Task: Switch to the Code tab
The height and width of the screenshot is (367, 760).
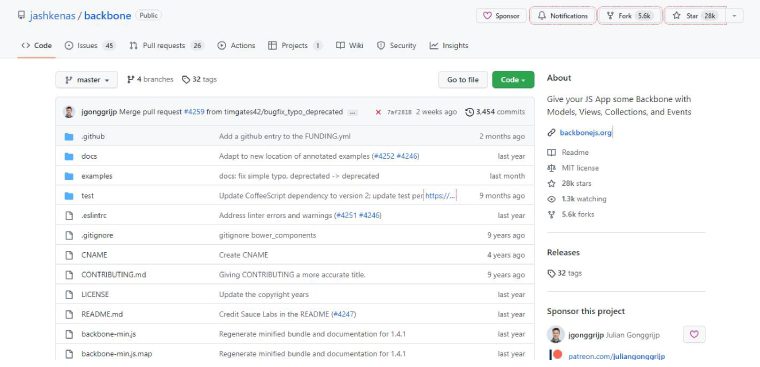Action: [x=36, y=46]
